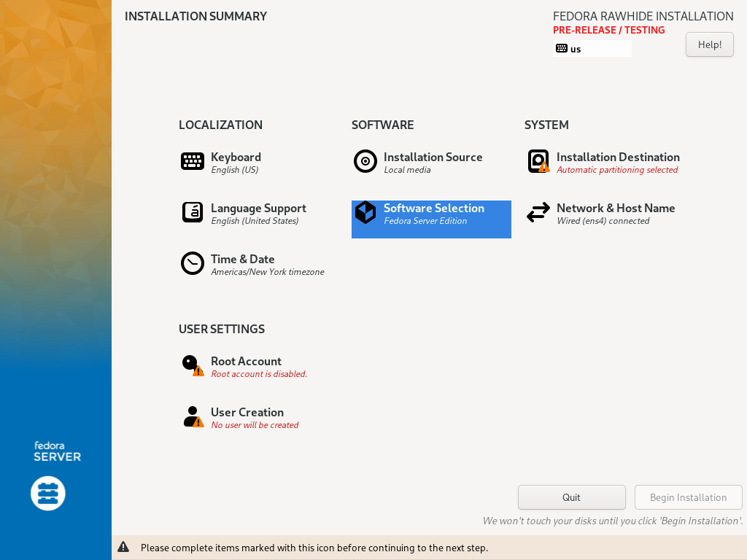Screen dimensions: 747x560
Task: Click the USER SETTINGS section heading
Action: [222, 329]
